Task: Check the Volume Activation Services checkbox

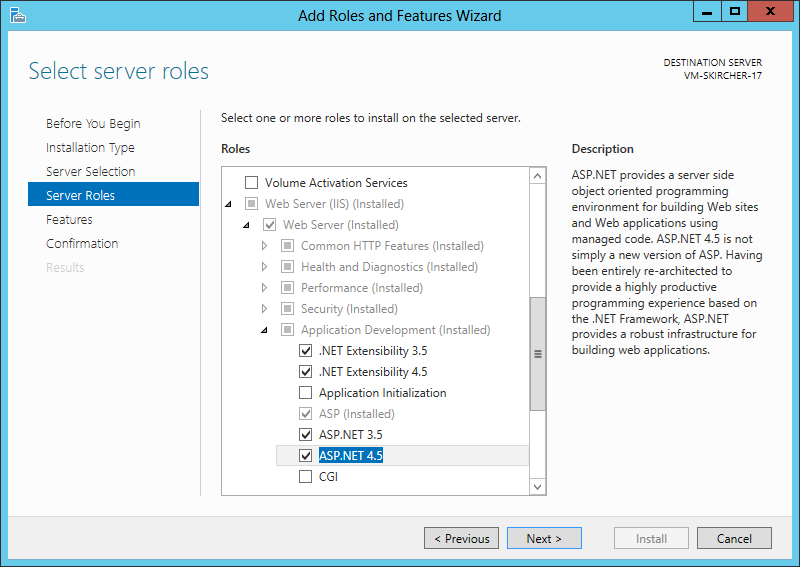Action: tap(252, 183)
